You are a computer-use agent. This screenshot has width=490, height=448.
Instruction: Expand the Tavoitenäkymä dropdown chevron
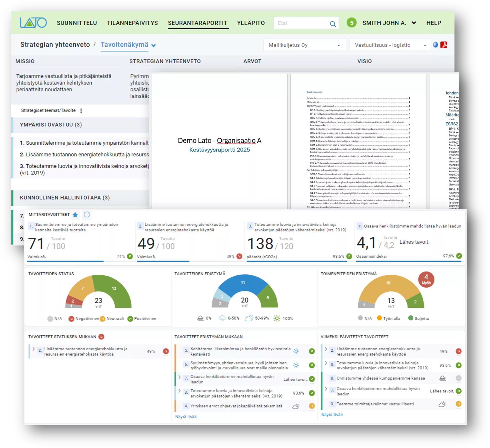point(153,45)
